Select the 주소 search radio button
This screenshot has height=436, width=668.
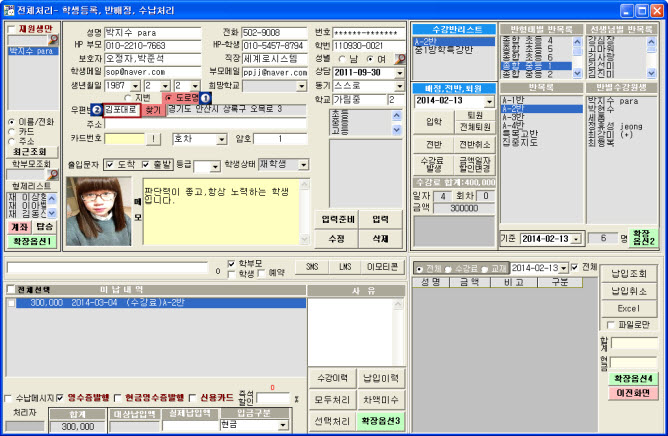coord(12,141)
